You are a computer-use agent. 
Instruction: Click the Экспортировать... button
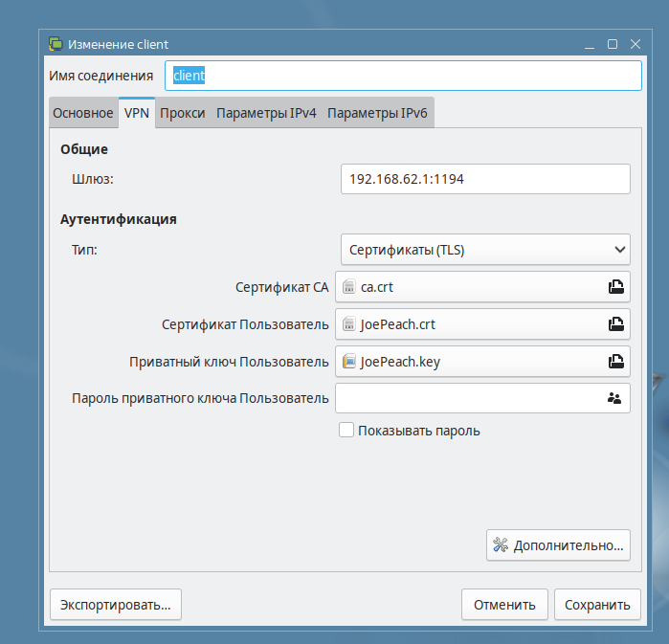tap(116, 605)
